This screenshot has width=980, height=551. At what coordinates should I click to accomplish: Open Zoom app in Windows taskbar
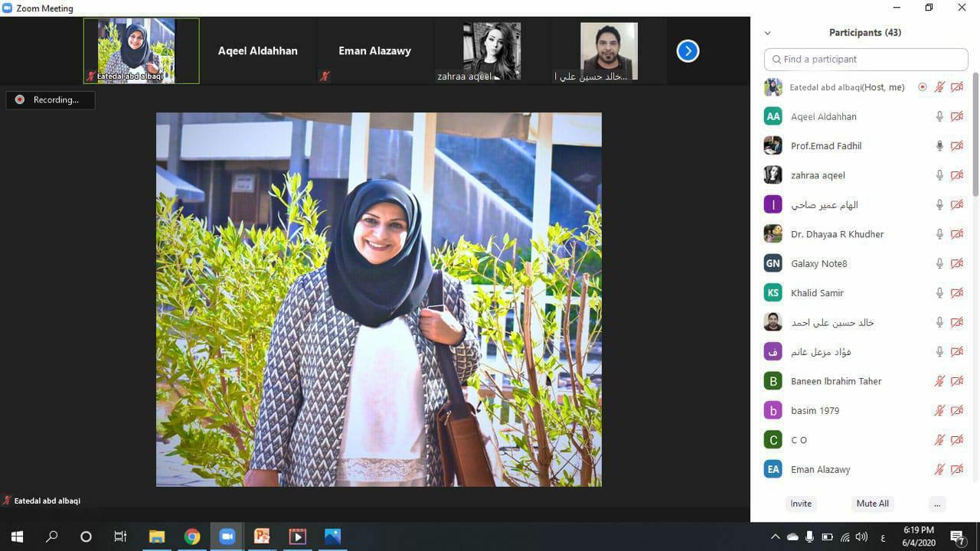[227, 536]
